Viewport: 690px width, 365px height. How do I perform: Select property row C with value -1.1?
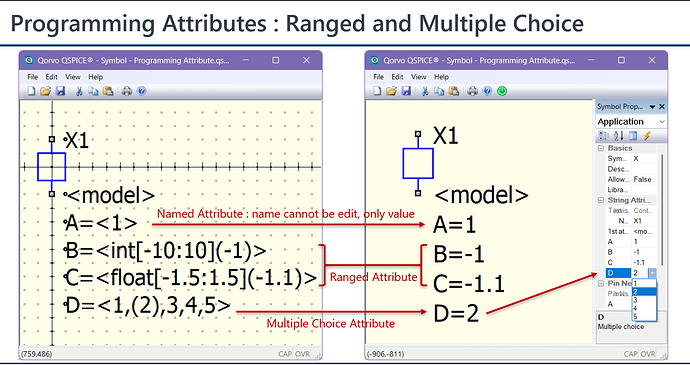pos(631,263)
